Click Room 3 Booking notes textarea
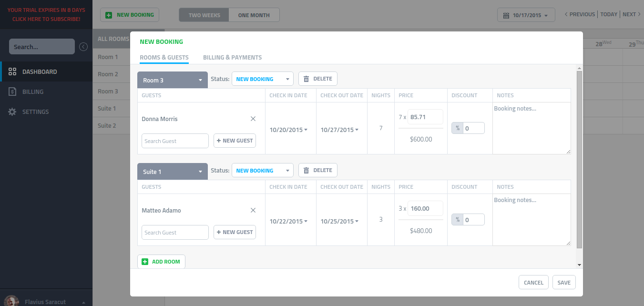 [532, 128]
